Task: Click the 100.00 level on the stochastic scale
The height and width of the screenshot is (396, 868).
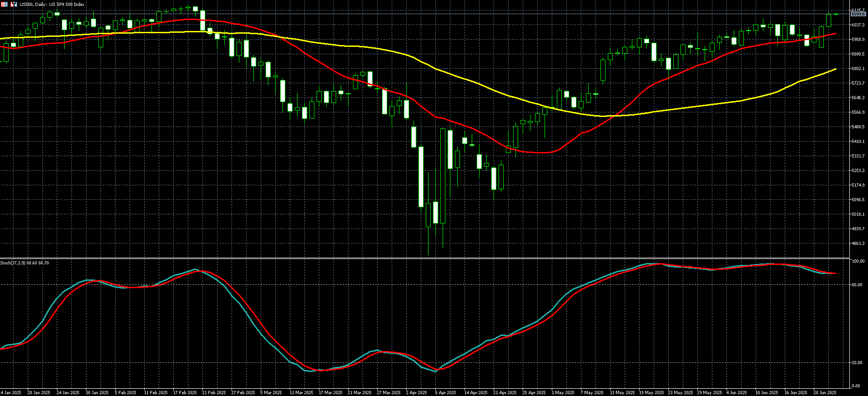Action: coord(858,262)
